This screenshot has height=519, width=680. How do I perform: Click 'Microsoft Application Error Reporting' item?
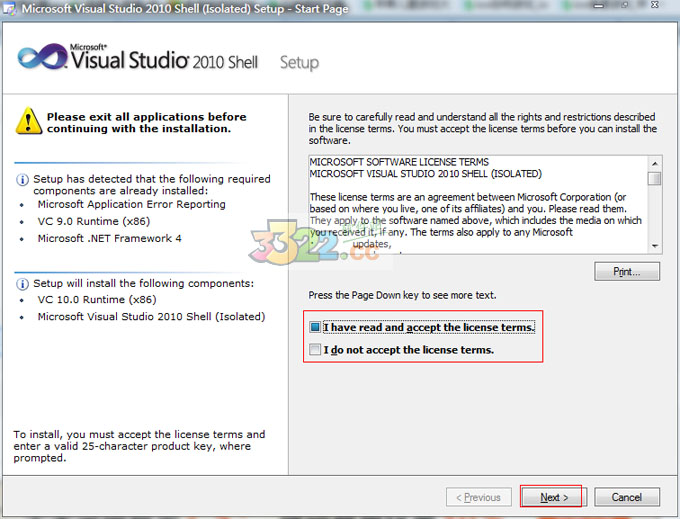131,204
